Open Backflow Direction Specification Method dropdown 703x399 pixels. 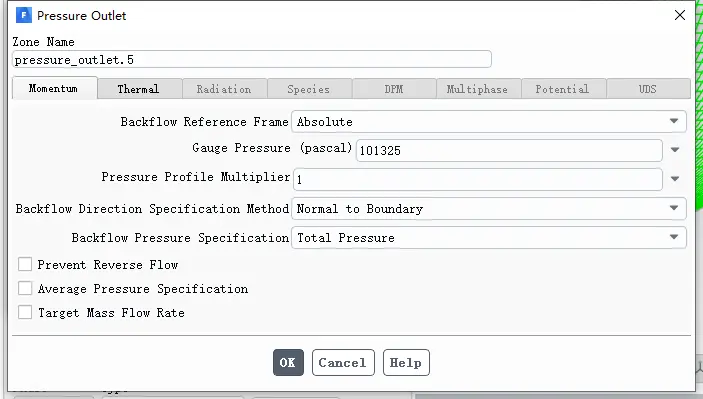(x=489, y=208)
